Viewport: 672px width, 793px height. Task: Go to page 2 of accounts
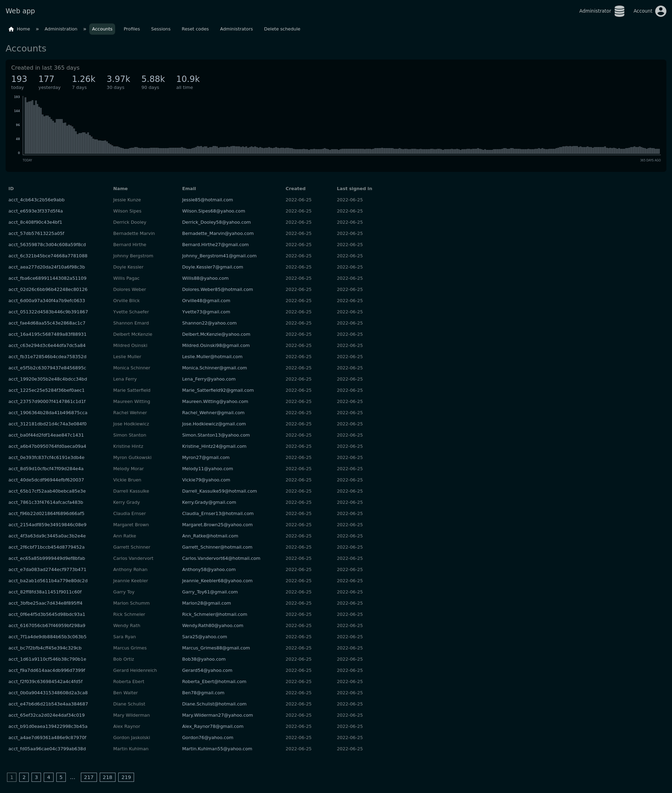pyautogui.click(x=24, y=777)
